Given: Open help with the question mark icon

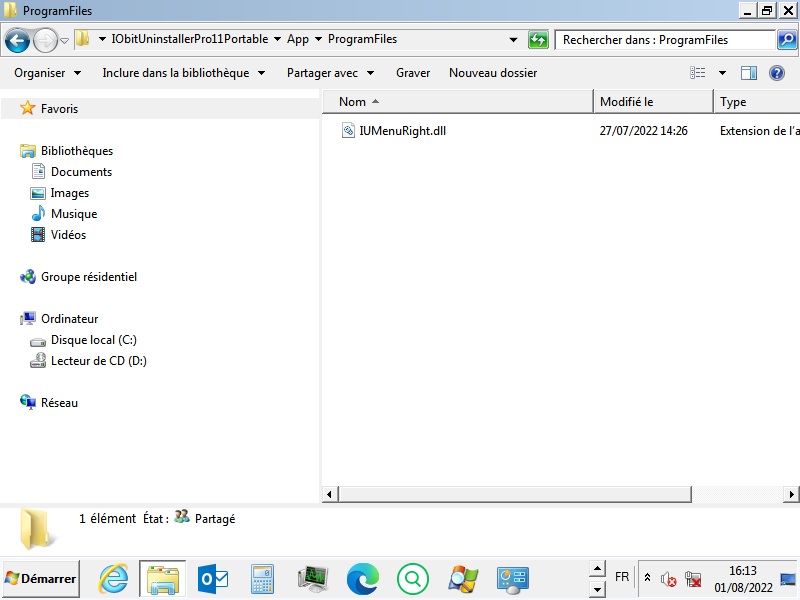Looking at the screenshot, I should point(777,73).
